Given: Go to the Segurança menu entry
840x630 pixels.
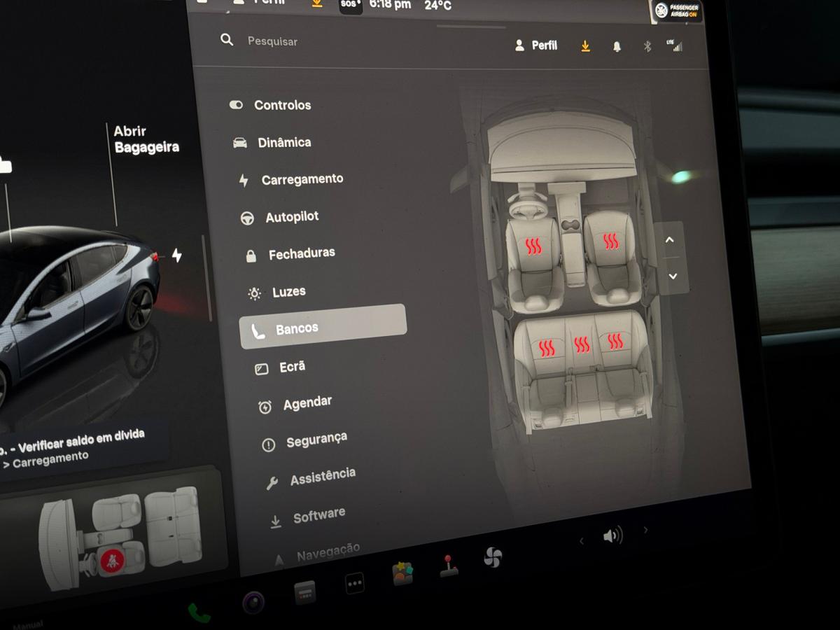Looking at the screenshot, I should tap(304, 441).
